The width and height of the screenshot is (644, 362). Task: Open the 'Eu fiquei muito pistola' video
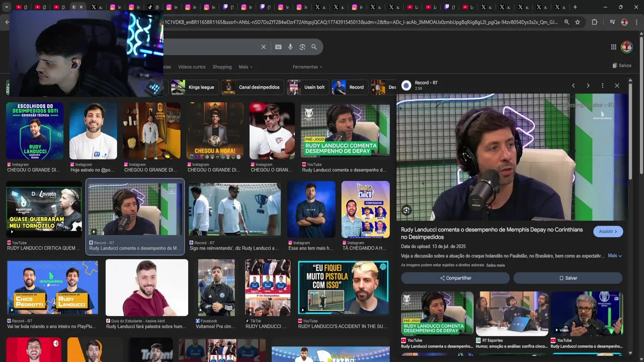(343, 288)
